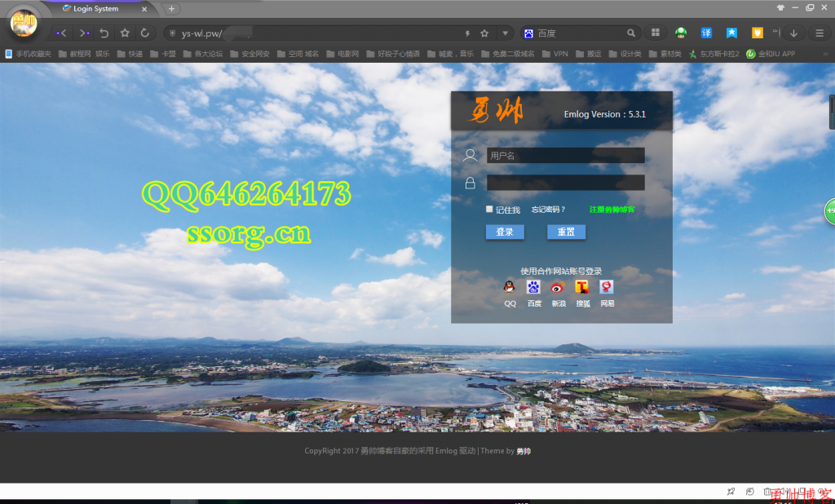Click the green mushroom extension icon

click(x=681, y=33)
